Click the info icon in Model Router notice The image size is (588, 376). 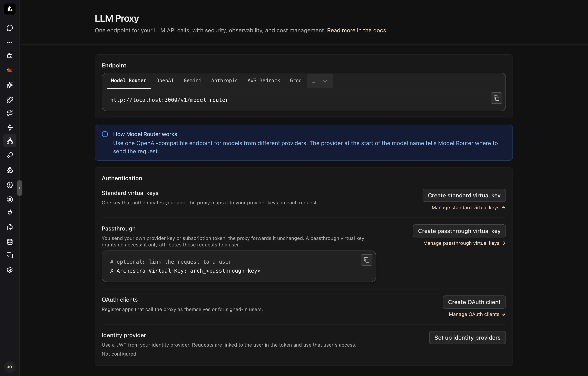click(105, 134)
